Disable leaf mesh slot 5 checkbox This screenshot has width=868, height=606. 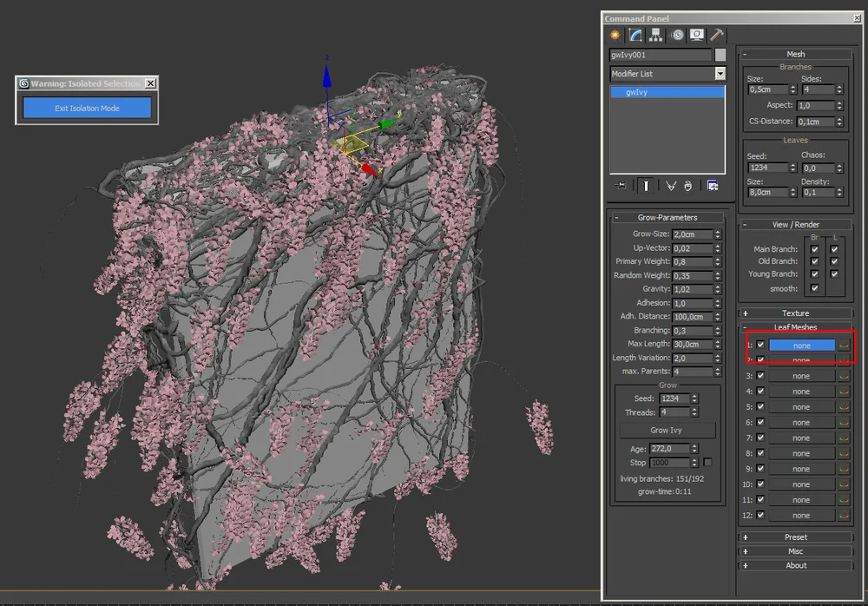pyautogui.click(x=760, y=406)
